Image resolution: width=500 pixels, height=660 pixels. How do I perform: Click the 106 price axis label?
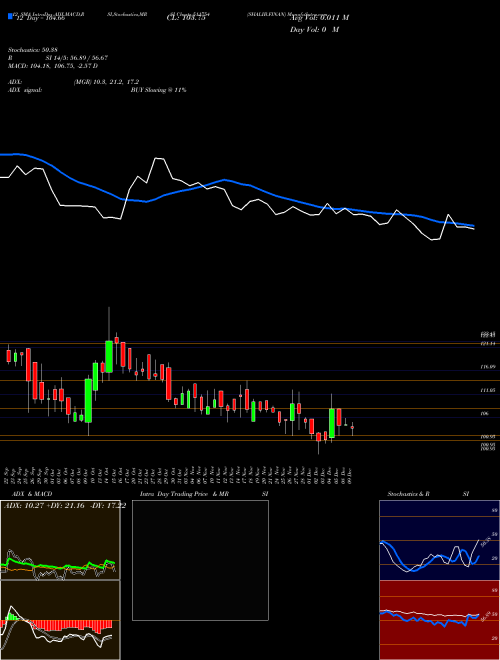484,414
